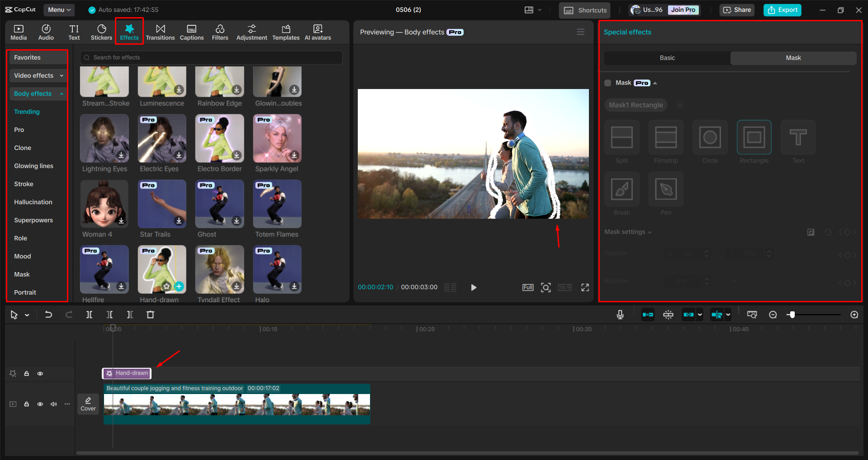Switch to the Basic tab
This screenshot has width=868, height=460.
pyautogui.click(x=666, y=58)
